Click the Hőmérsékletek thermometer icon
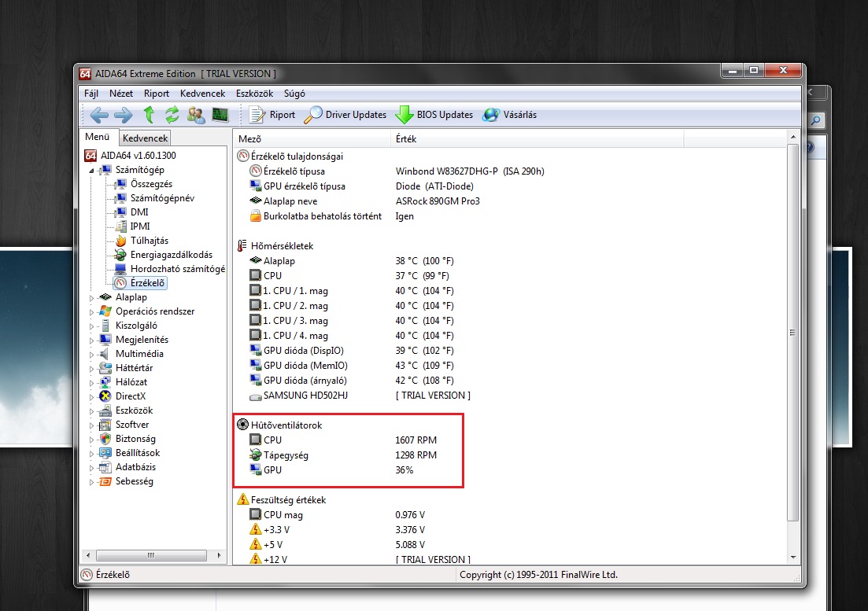The image size is (868, 611). point(242,245)
